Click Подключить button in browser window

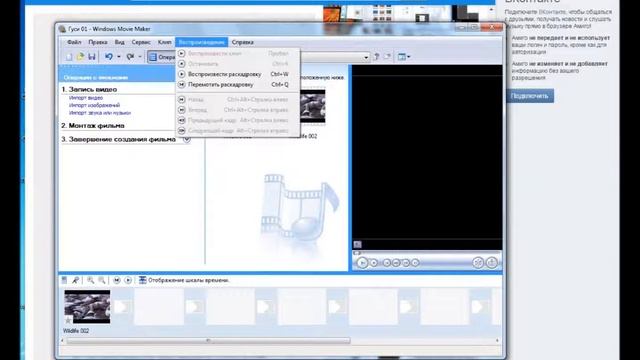tap(530, 96)
